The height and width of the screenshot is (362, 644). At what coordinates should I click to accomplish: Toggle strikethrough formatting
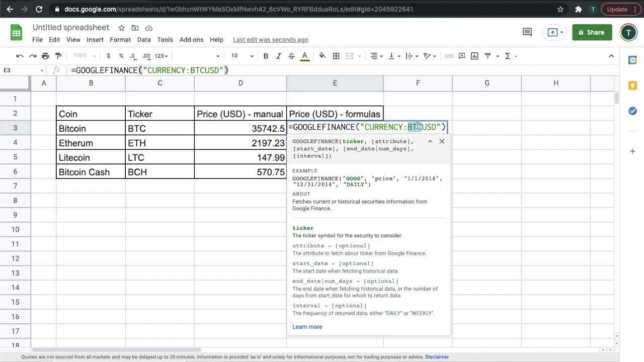(291, 56)
